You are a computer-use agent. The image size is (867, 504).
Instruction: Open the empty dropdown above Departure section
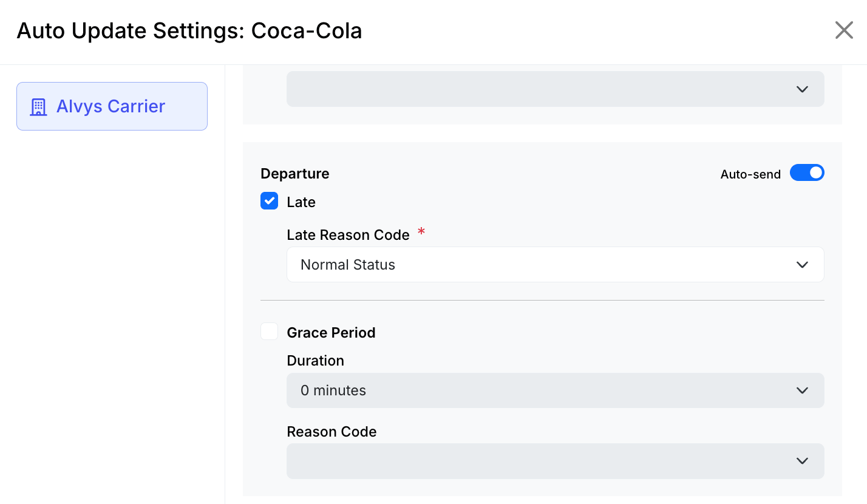click(x=555, y=89)
